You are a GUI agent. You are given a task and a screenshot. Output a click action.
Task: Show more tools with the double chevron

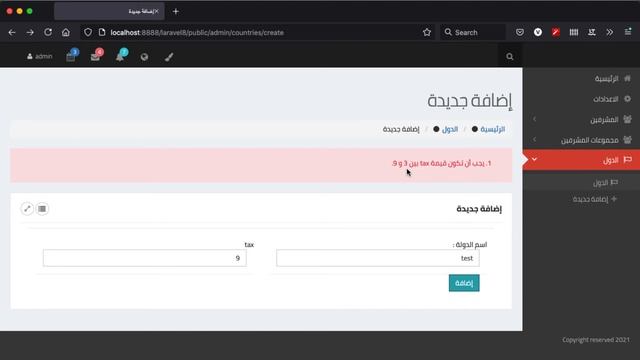pos(609,32)
